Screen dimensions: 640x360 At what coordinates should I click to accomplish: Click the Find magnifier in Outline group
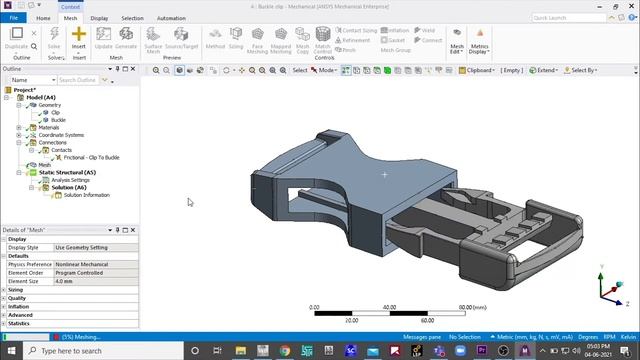(34, 46)
